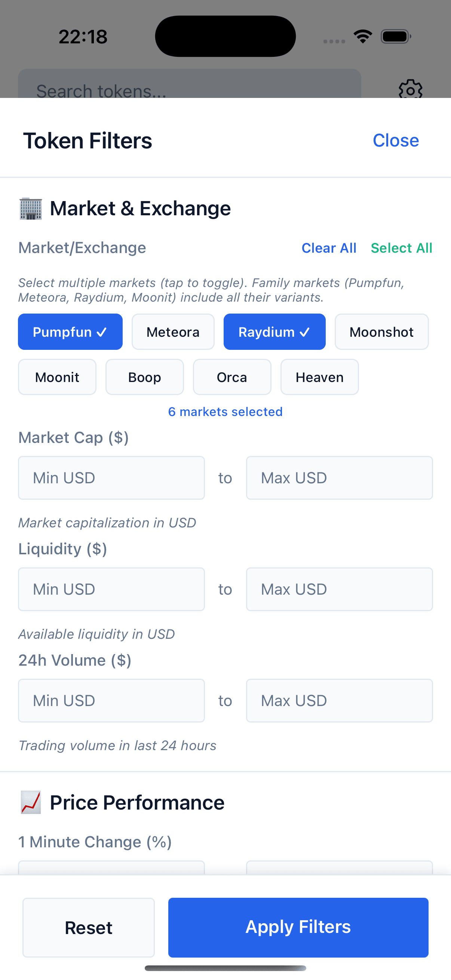
Task: Choose Select All markets link
Action: coord(402,248)
